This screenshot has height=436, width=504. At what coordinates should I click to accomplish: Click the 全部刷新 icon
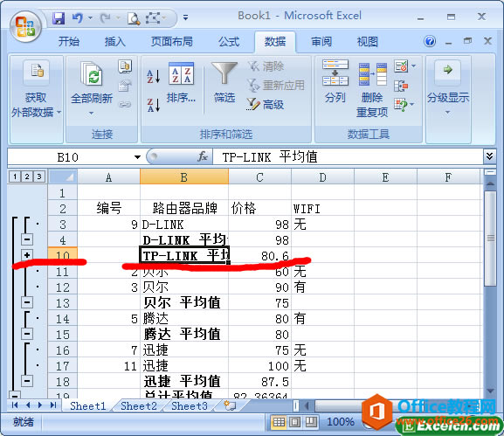(x=92, y=74)
